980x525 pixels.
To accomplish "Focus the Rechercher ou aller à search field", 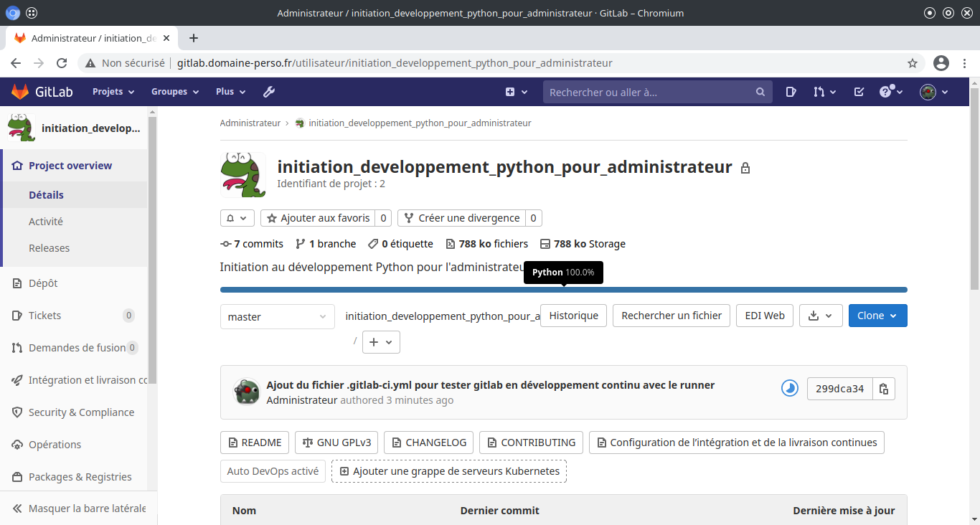I will coord(649,92).
